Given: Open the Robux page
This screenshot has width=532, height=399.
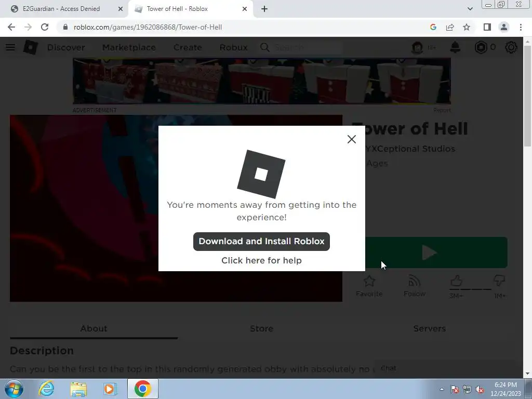Looking at the screenshot, I should click(233, 47).
